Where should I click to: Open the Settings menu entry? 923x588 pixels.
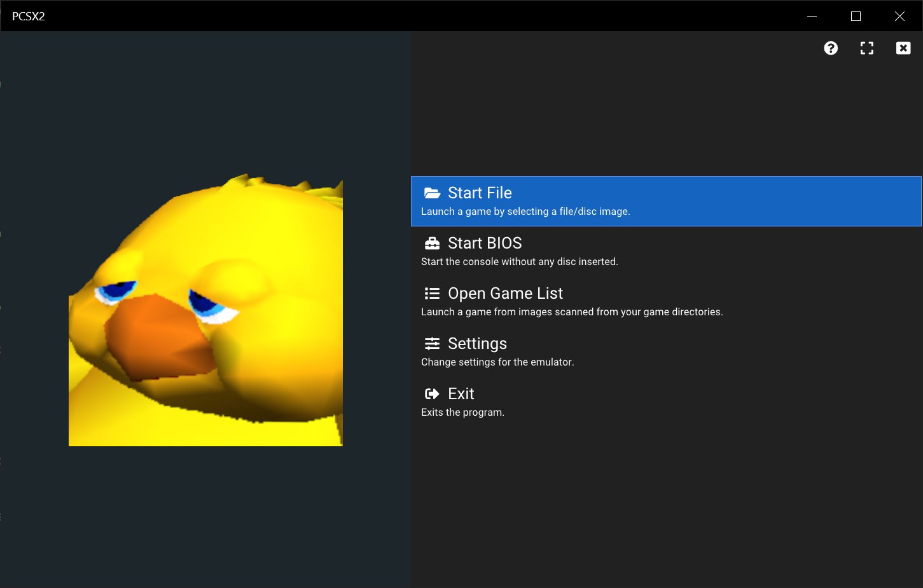666,352
